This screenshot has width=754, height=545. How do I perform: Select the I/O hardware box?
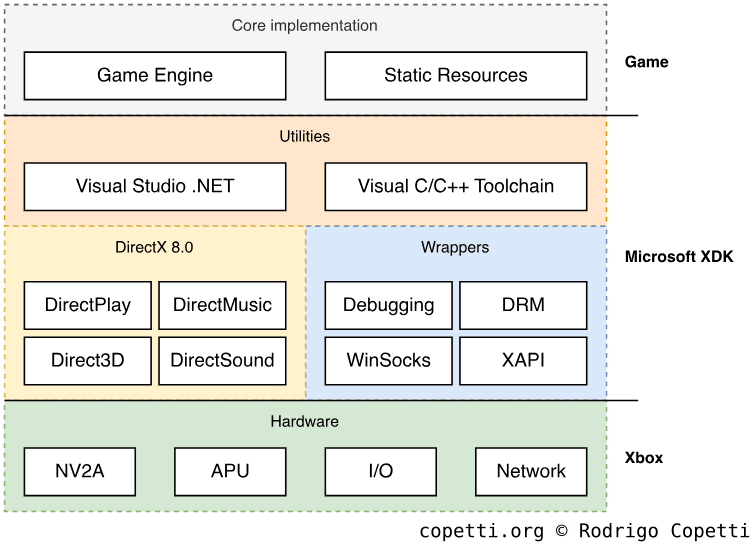381,471
